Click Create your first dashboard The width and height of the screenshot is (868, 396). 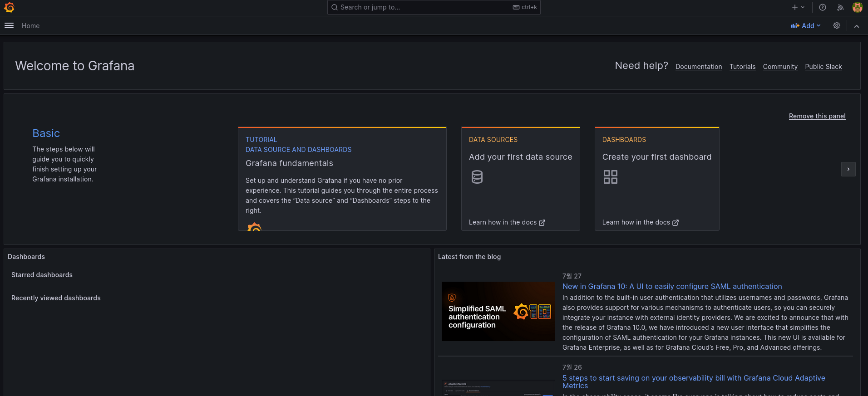point(656,157)
